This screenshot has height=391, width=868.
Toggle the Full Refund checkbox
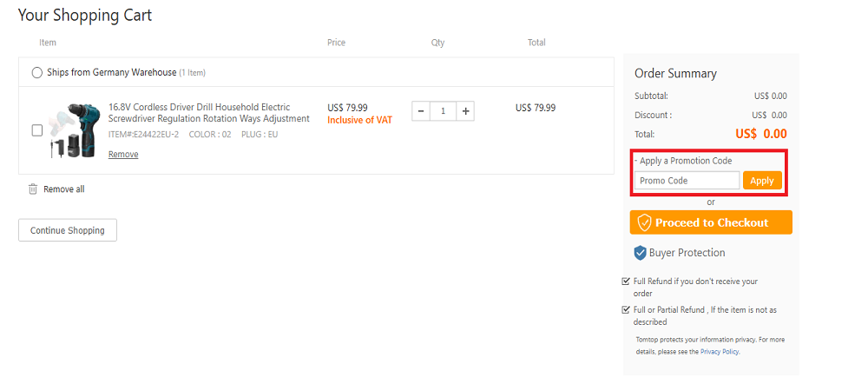(627, 282)
